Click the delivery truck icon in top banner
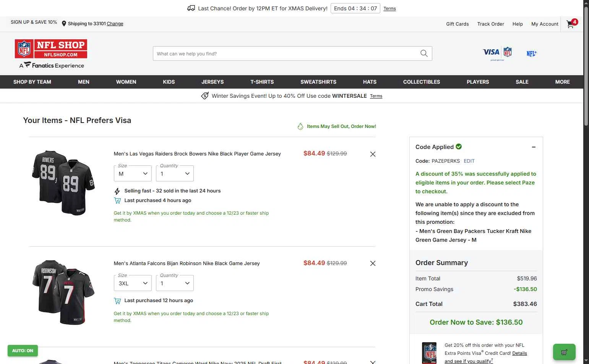589x364 pixels. tap(191, 8)
